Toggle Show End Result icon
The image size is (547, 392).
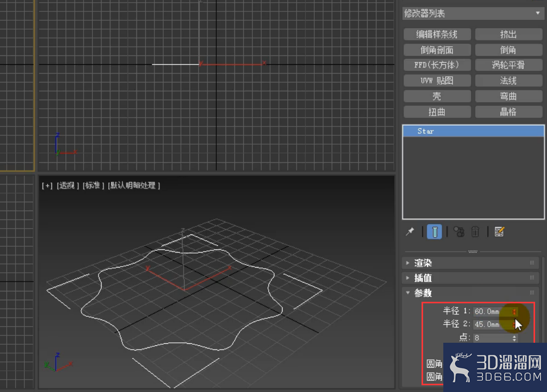point(434,232)
